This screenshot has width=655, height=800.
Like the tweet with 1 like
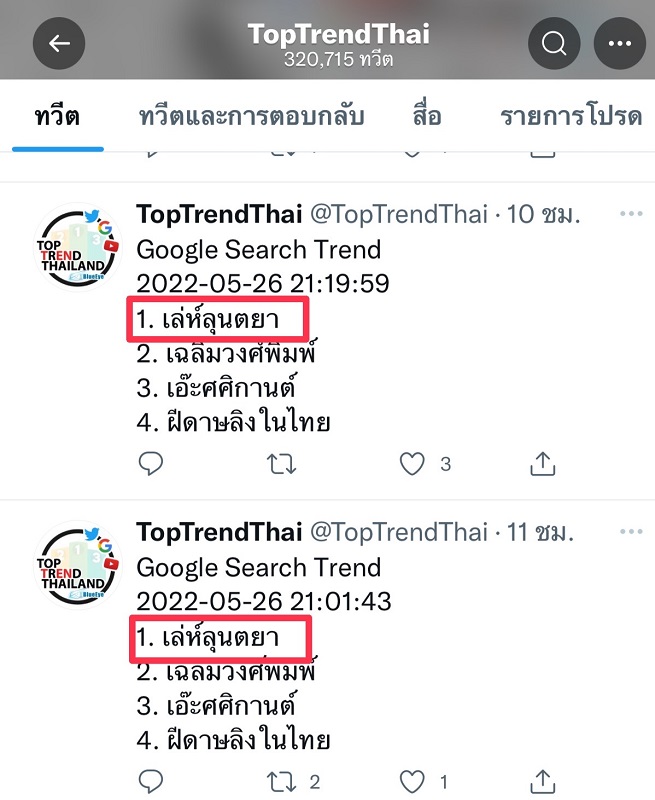pyautogui.click(x=412, y=780)
